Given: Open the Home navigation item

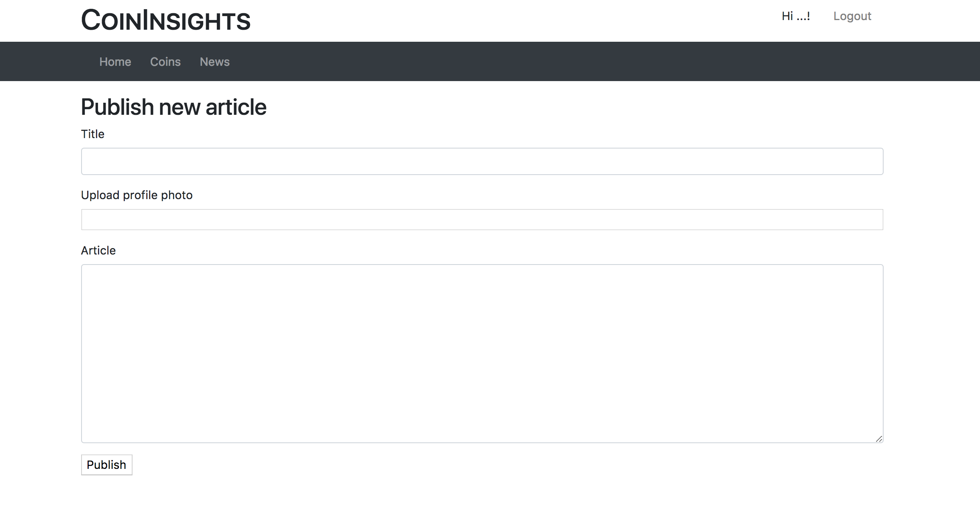Looking at the screenshot, I should point(115,62).
